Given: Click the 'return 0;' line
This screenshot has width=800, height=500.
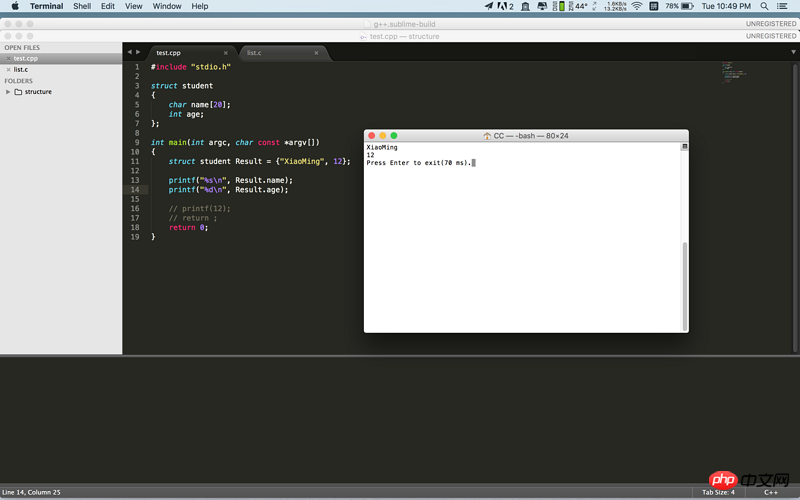Looking at the screenshot, I should [188, 228].
